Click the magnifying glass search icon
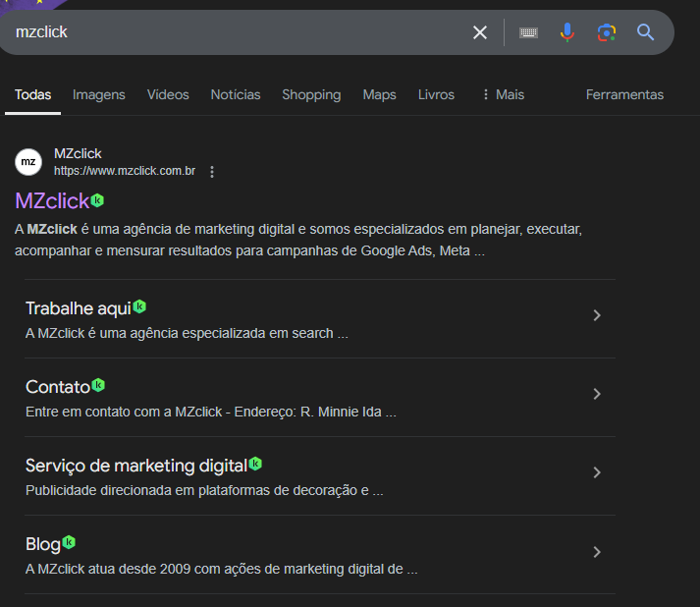This screenshot has width=700, height=607. [x=646, y=32]
